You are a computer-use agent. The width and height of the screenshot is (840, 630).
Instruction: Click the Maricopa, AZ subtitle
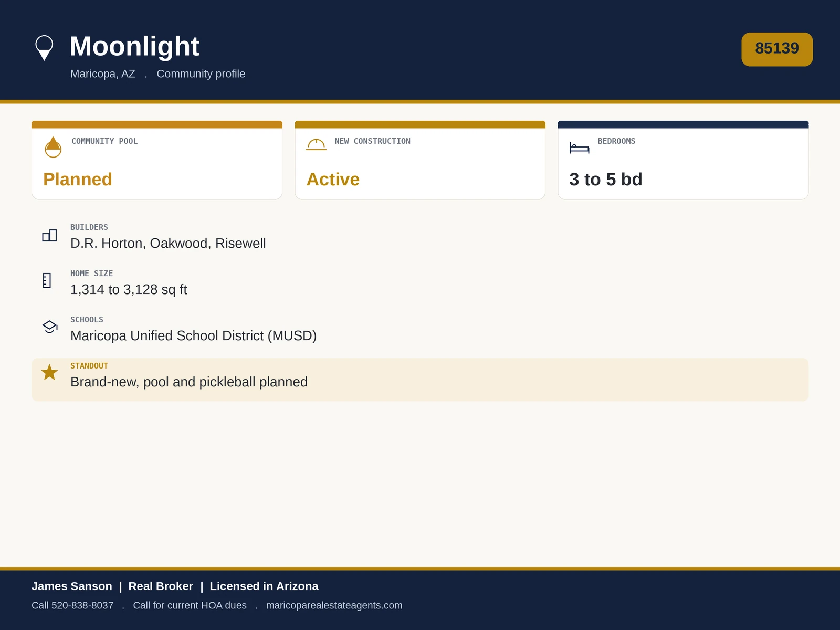(x=103, y=74)
